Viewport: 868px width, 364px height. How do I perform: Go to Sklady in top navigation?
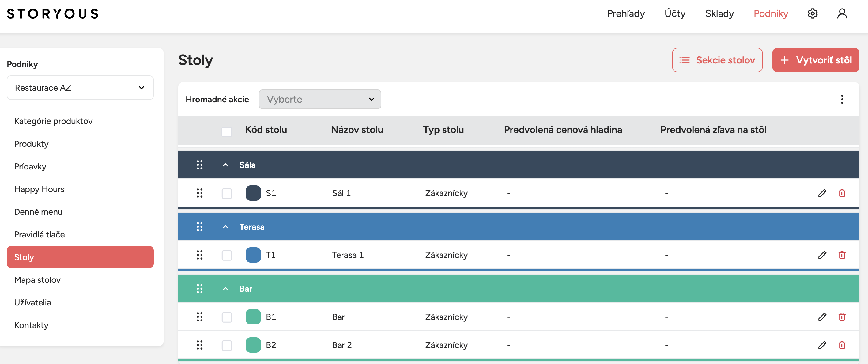point(719,13)
